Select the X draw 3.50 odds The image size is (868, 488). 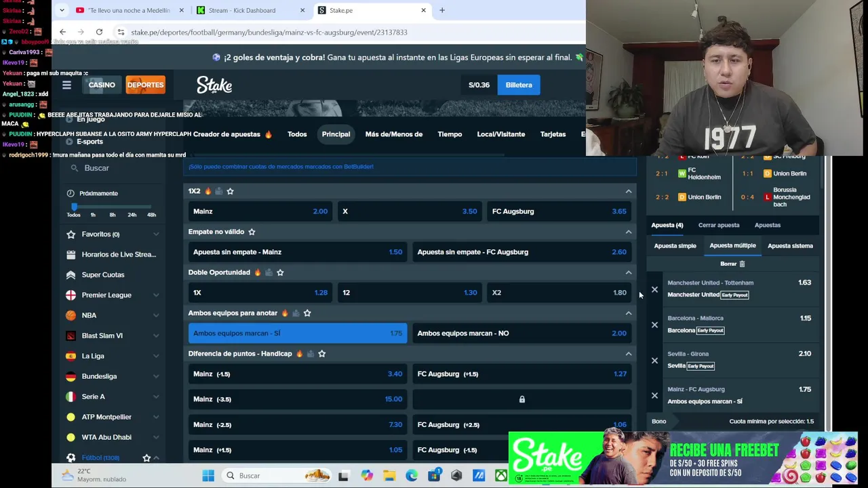click(x=410, y=211)
